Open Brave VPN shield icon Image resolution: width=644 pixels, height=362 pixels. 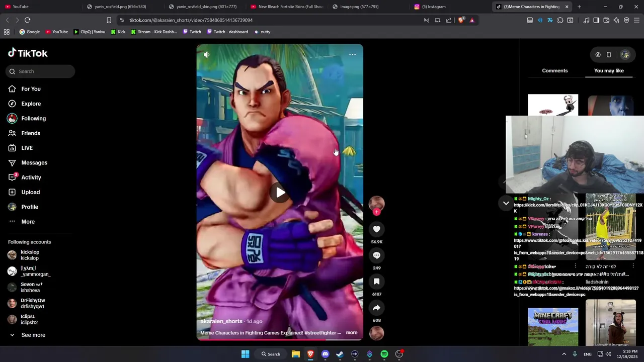click(x=626, y=20)
